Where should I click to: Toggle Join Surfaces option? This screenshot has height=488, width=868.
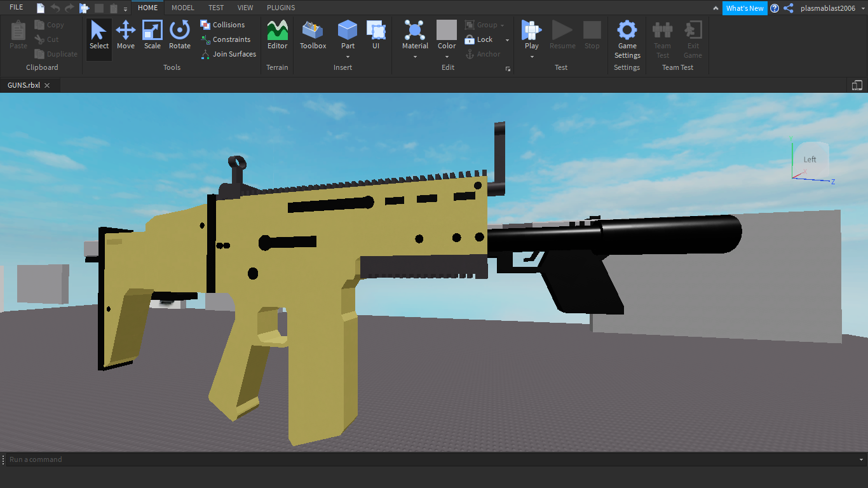pyautogui.click(x=228, y=54)
